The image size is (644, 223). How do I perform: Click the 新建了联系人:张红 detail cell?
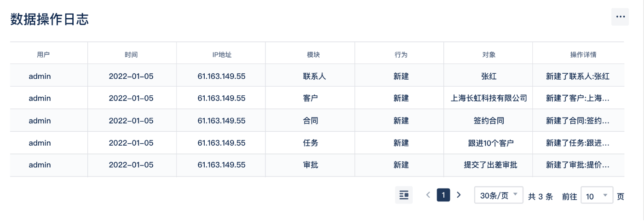[x=578, y=76]
